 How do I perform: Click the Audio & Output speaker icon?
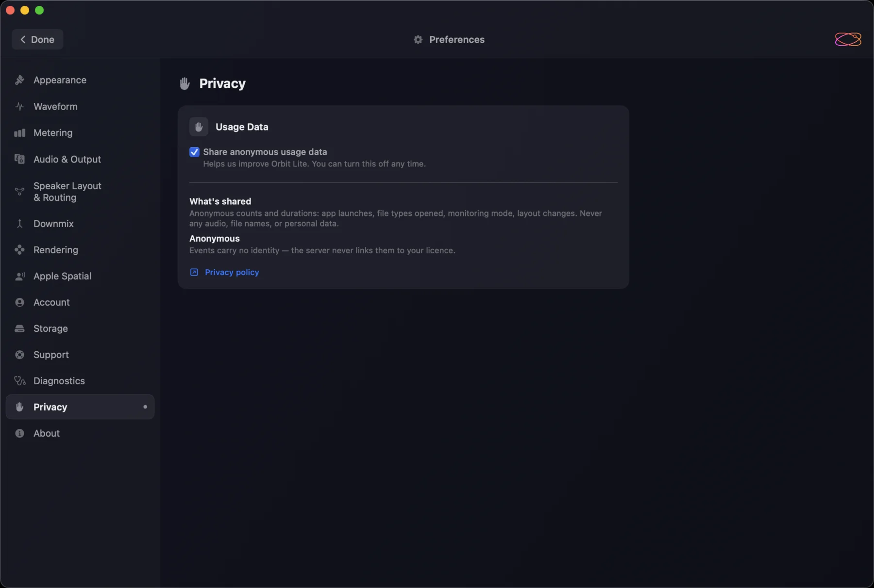point(19,159)
